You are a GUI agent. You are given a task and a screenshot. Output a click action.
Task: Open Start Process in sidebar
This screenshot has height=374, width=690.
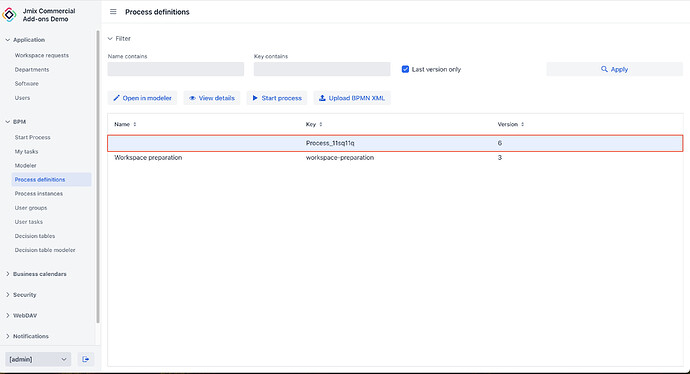click(33, 137)
